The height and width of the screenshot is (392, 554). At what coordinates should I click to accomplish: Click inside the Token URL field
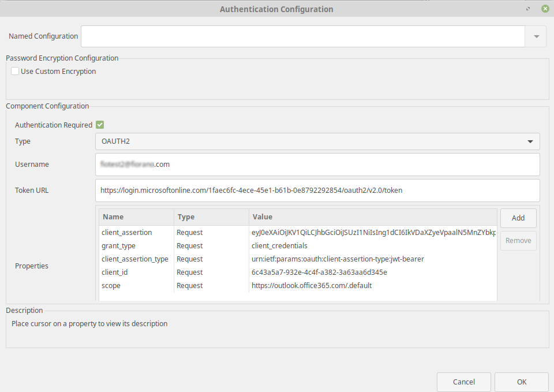point(317,191)
